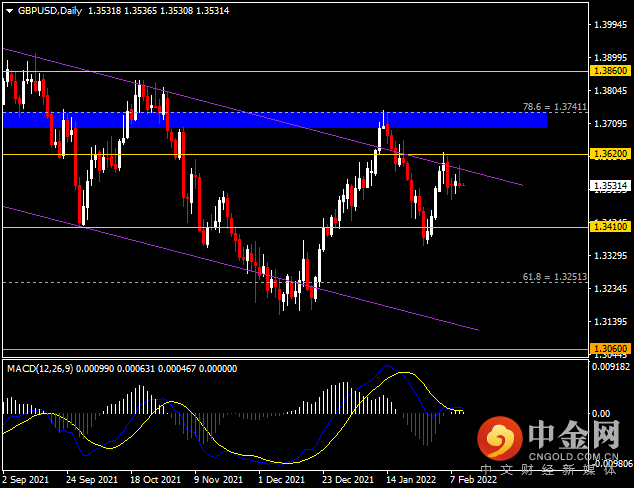Image resolution: width=634 pixels, height=488 pixels.
Task: Click the 14 Jan 2022 date label
Action: [x=411, y=480]
